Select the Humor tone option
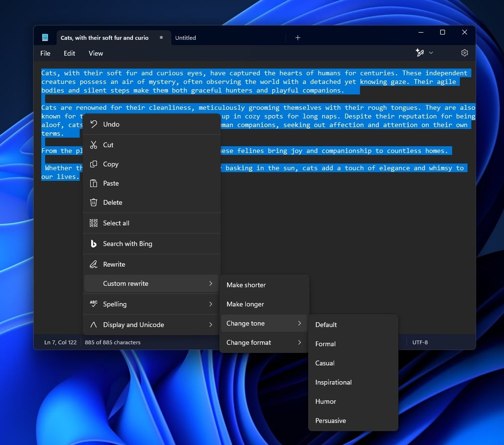 click(x=325, y=401)
